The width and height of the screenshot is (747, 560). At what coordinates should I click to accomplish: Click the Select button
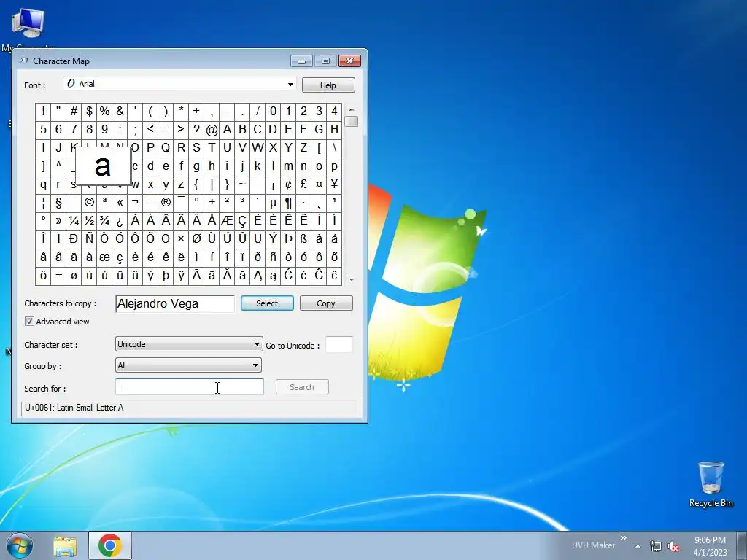point(267,303)
